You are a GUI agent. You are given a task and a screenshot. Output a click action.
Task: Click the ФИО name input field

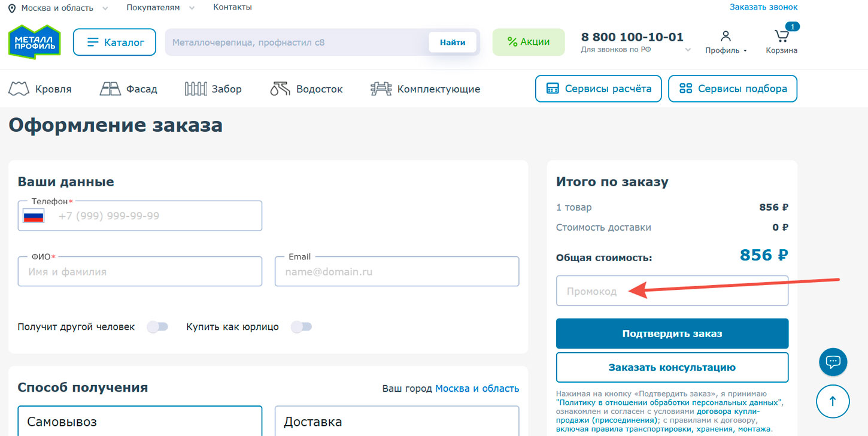coord(140,271)
